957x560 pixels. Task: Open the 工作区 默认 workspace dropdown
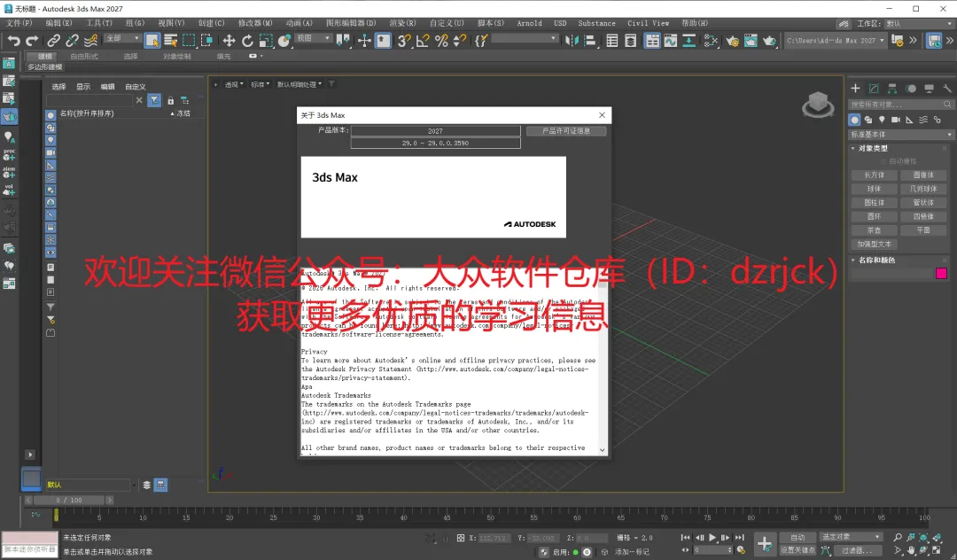pyautogui.click(x=919, y=23)
